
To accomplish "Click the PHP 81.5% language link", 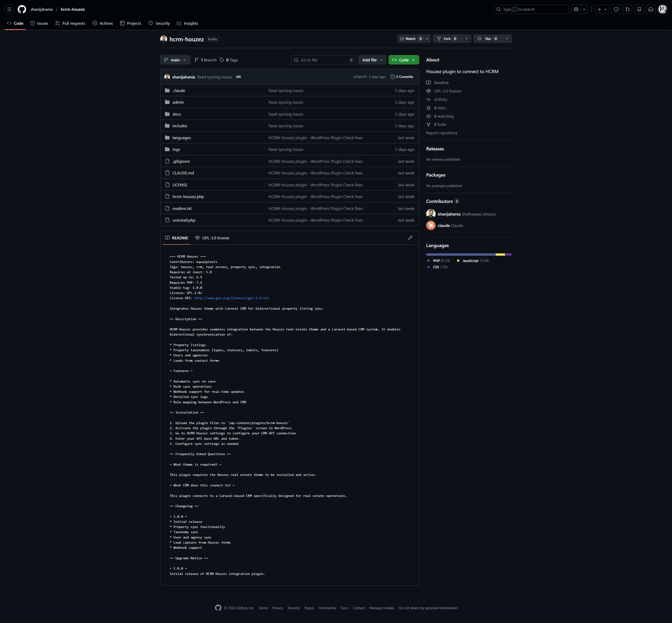I will [438, 261].
